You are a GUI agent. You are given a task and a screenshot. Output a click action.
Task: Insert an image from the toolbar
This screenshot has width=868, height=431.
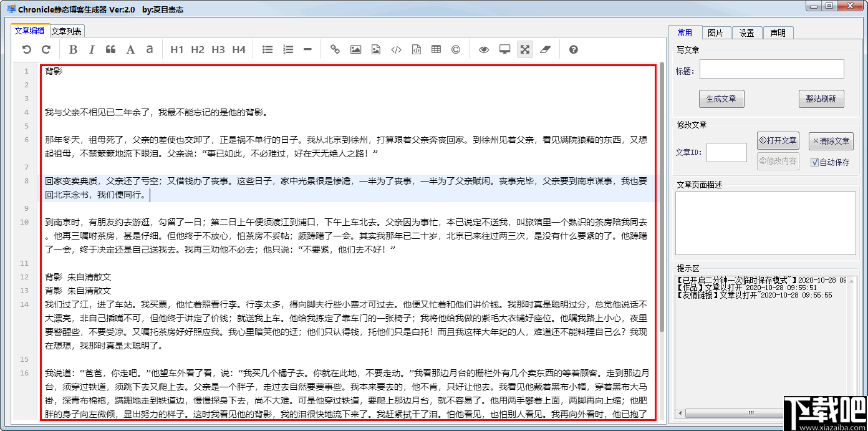355,49
